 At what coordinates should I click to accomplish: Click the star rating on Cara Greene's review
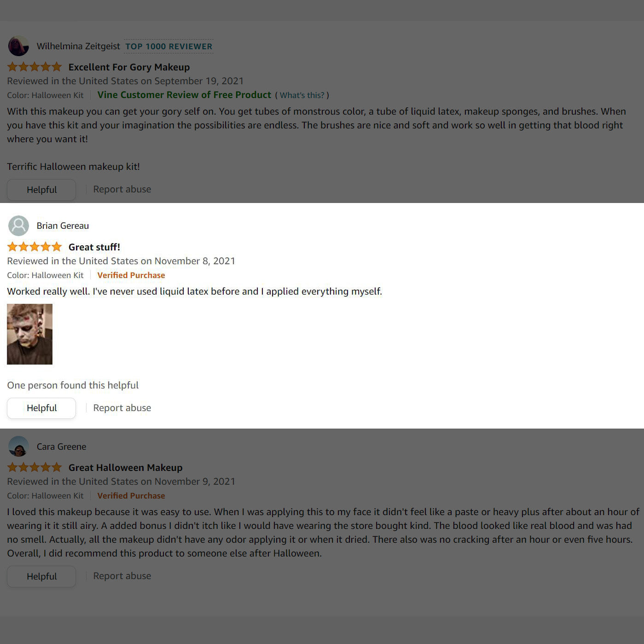(35, 467)
